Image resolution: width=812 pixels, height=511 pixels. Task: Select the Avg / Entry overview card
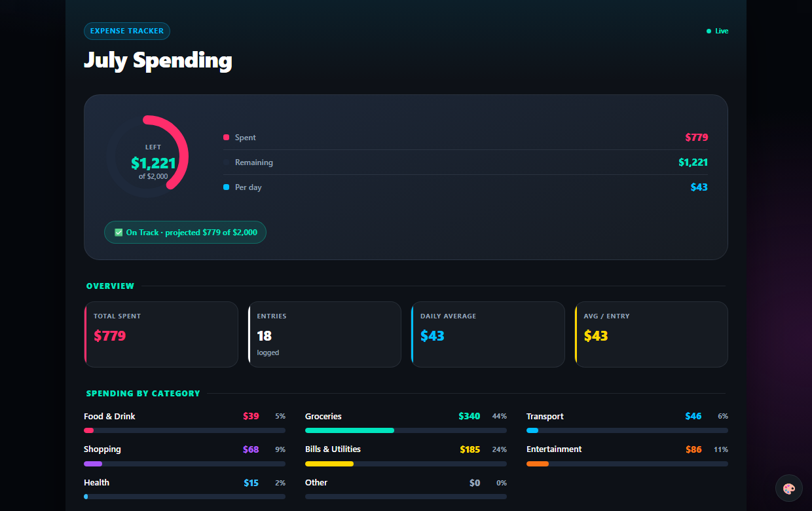click(651, 334)
